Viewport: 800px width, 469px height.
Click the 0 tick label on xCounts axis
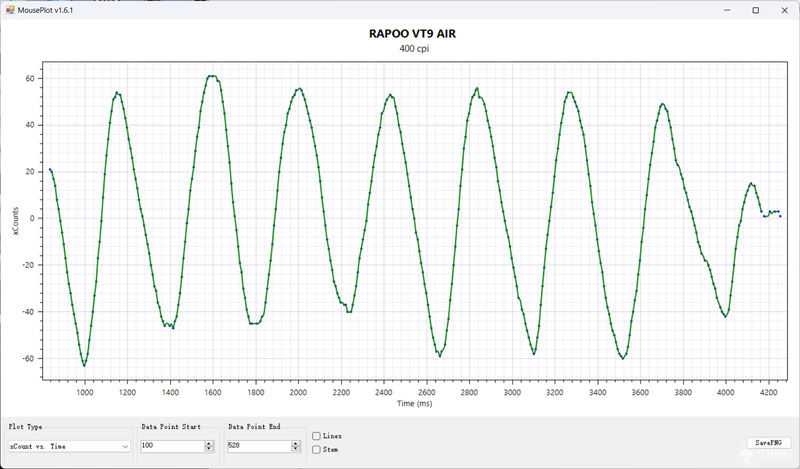point(32,218)
